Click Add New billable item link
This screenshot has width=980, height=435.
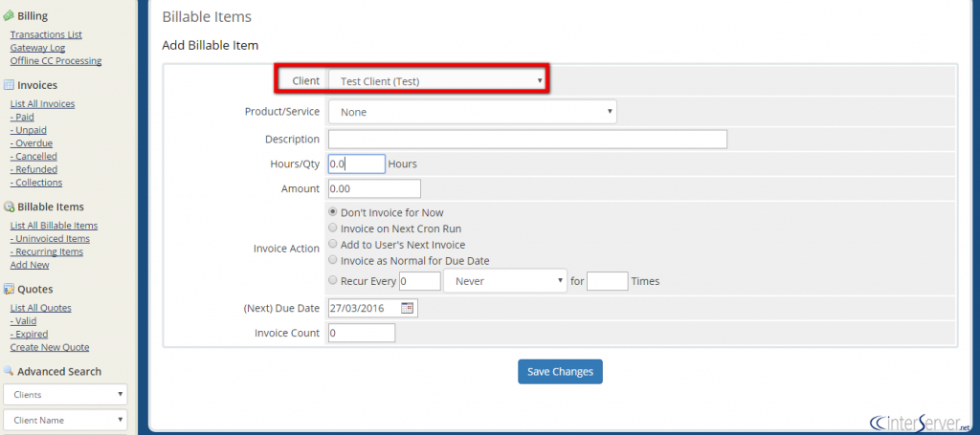[30, 265]
